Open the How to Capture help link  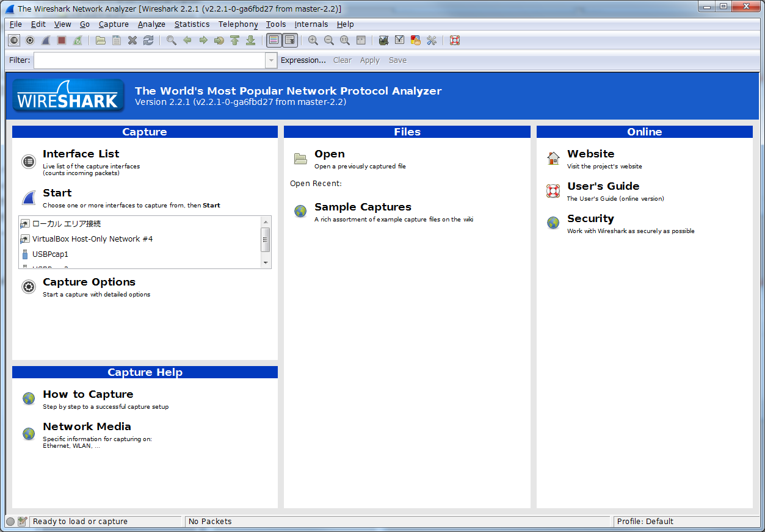[88, 394]
